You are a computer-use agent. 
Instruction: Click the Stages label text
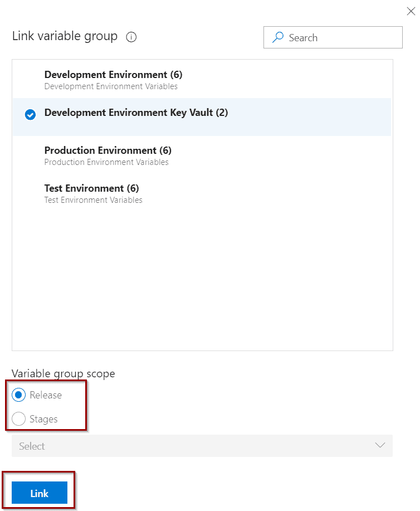click(x=43, y=419)
